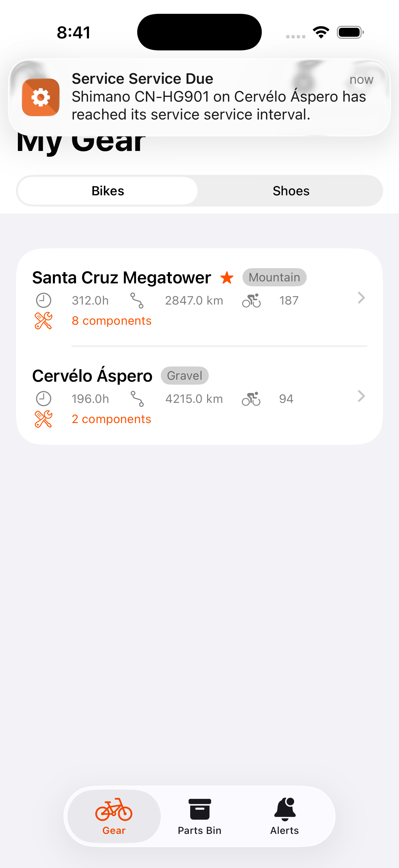Tap the orange gear notification app icon
This screenshot has height=868, width=399.
pyautogui.click(x=40, y=97)
